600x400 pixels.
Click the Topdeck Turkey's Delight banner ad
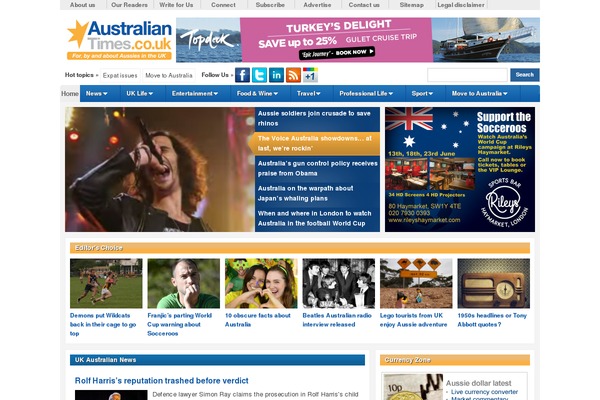pos(358,40)
